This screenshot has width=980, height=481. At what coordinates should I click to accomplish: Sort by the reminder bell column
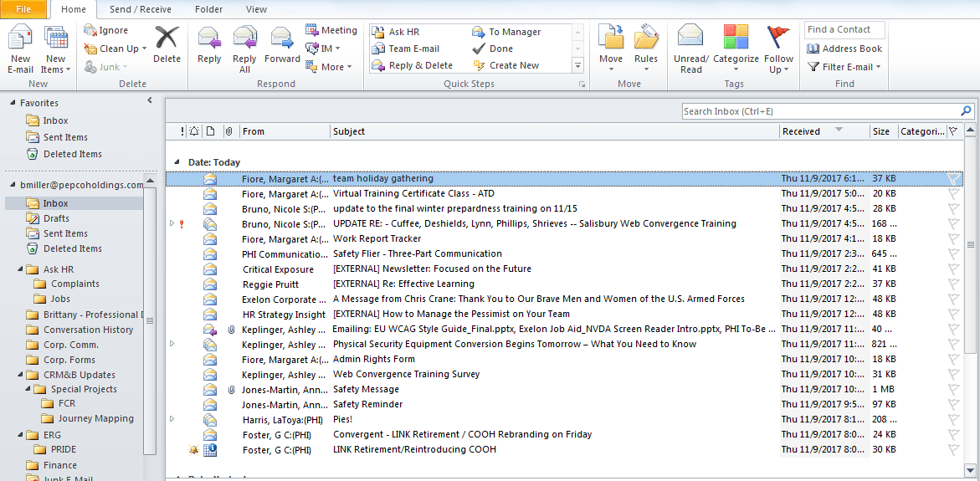click(x=194, y=131)
